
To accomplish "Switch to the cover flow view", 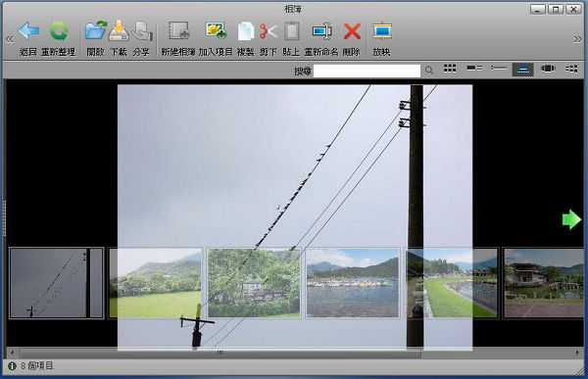I will pos(548,69).
